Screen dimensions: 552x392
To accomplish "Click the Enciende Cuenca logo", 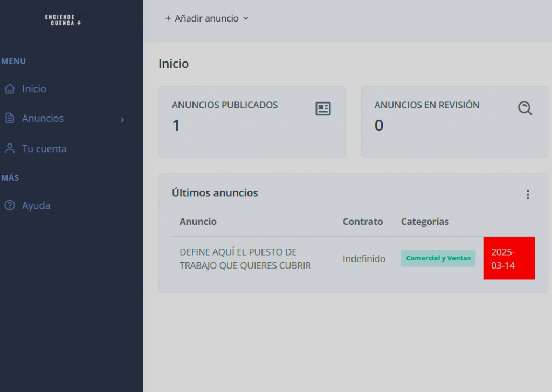I will click(x=63, y=20).
